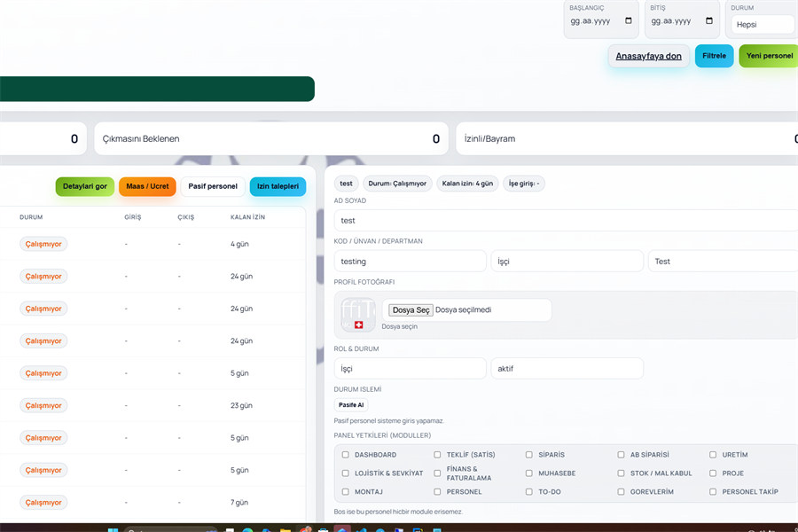
Task: Click the Ad Soyad text field
Action: 566,221
